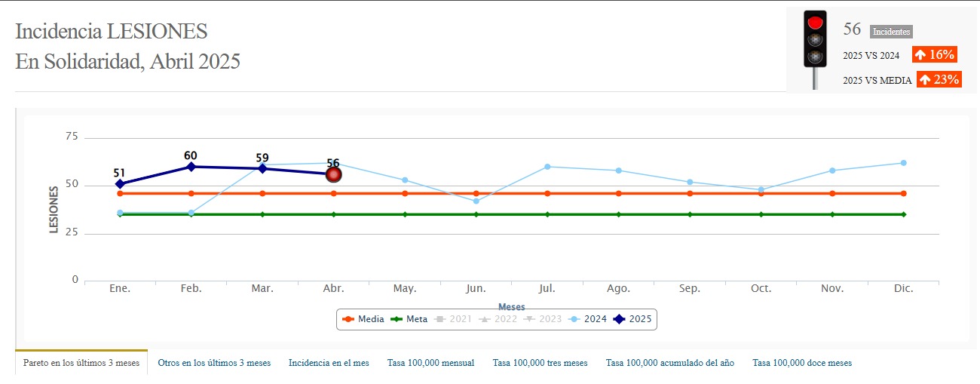Click the orange up-arrow 23% badge

(939, 79)
